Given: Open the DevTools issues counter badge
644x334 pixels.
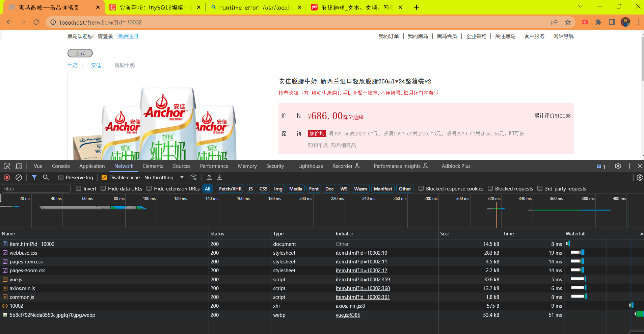Looking at the screenshot, I should coord(601,166).
